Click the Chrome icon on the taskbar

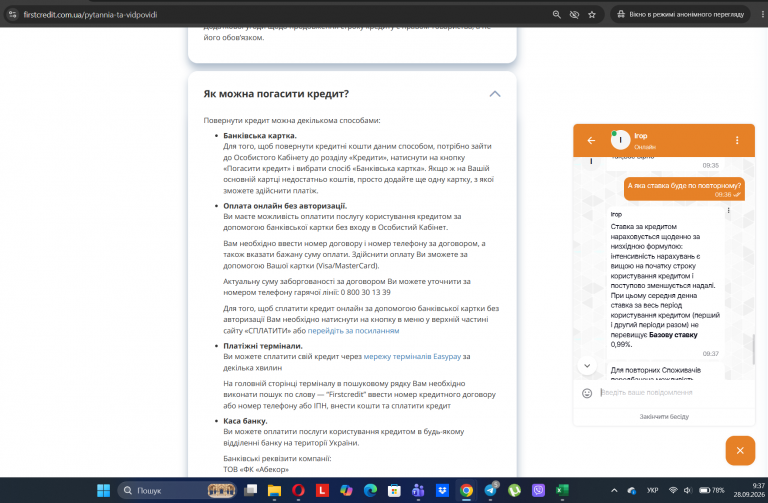pos(466,490)
